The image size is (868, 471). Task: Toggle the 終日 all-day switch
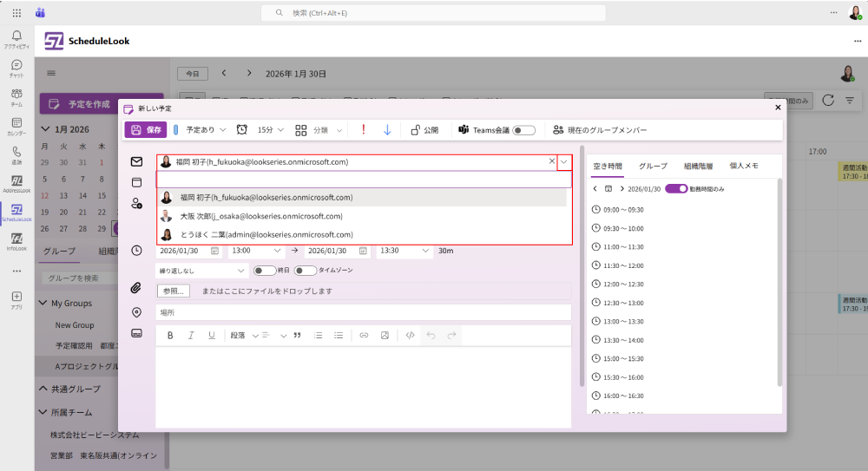click(264, 271)
